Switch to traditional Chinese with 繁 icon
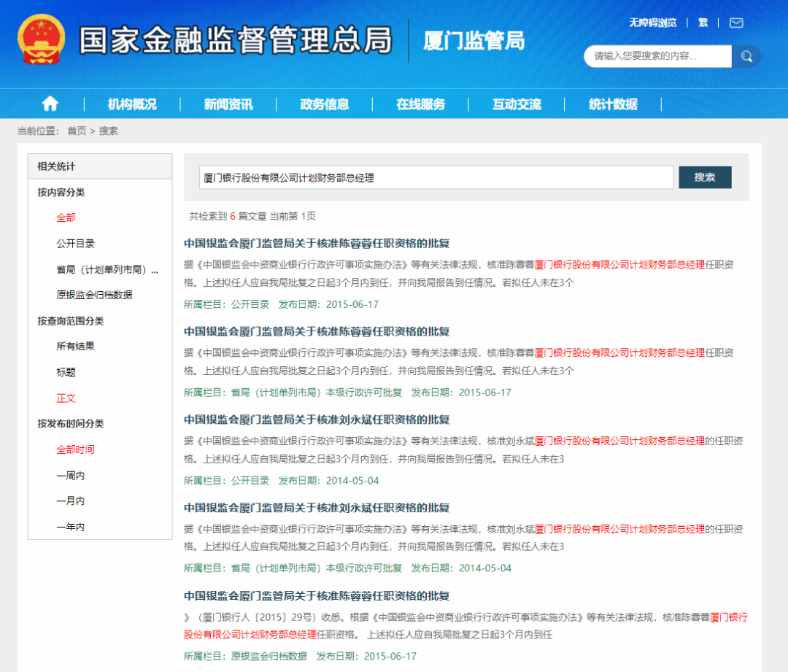This screenshot has height=672, width=788. (703, 23)
